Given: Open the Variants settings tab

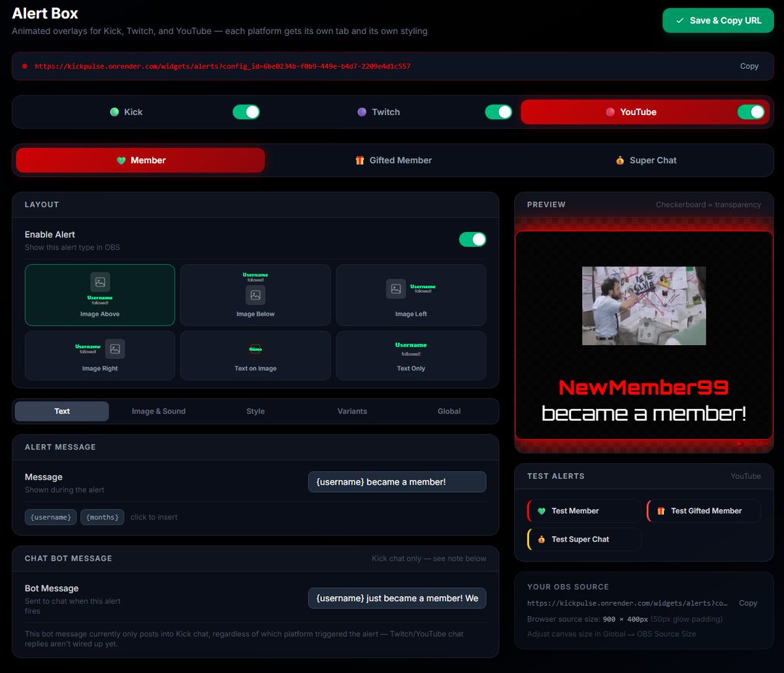Looking at the screenshot, I should tap(352, 411).
